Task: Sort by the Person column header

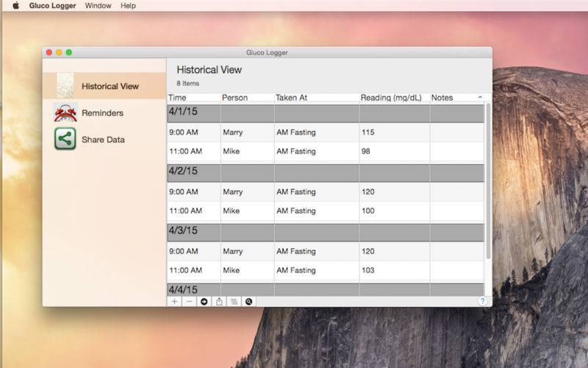Action: (248, 98)
